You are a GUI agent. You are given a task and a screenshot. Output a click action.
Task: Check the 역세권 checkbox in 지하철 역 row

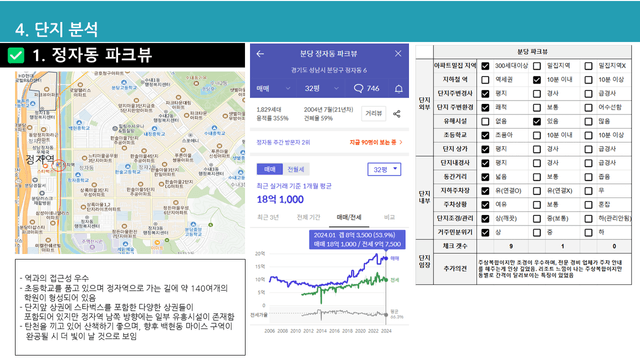485,80
